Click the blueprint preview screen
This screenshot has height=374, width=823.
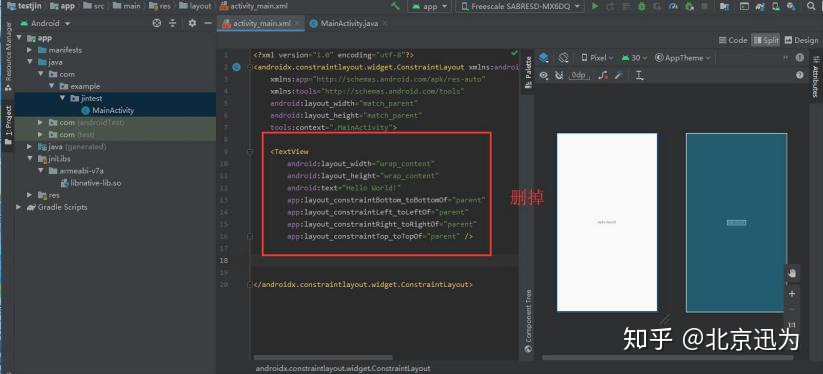(736, 222)
